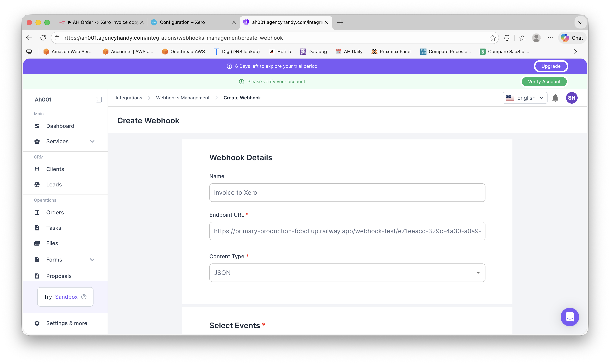610x364 pixels.
Task: Open Settings & more gear
Action: (x=37, y=323)
